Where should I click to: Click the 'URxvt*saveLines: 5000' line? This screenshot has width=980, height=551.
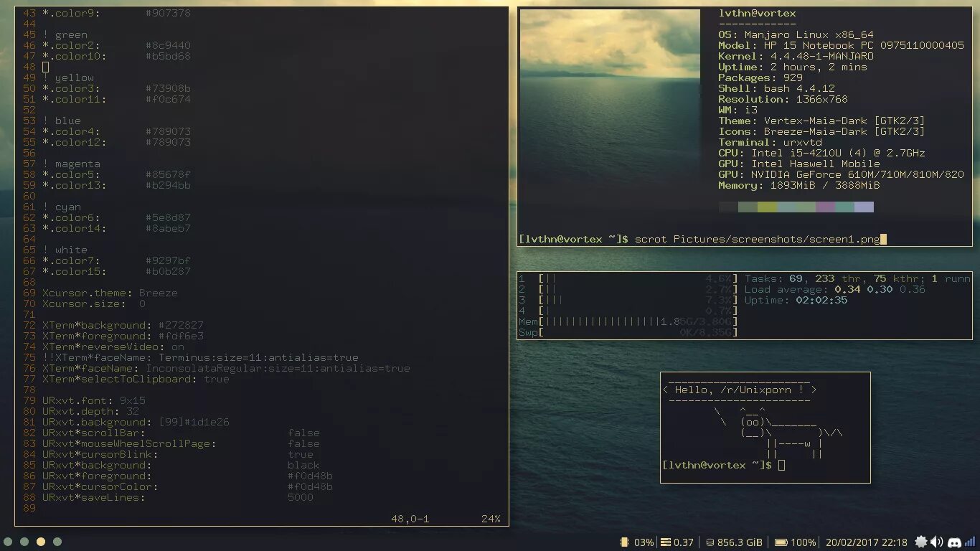178,497
